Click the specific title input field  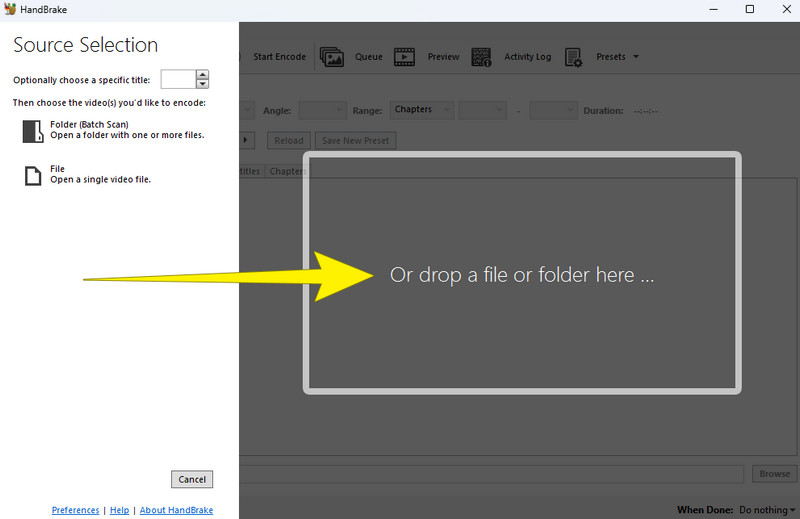[x=178, y=79]
